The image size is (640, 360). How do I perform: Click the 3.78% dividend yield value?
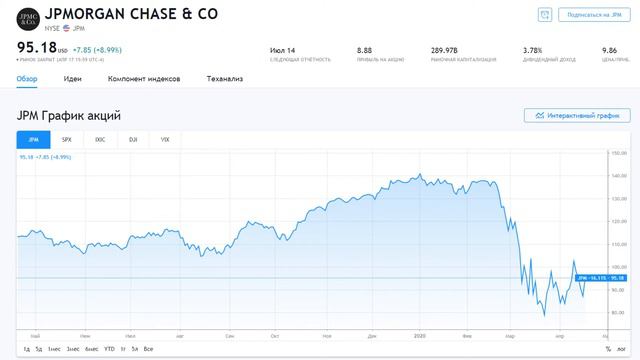[533, 50]
